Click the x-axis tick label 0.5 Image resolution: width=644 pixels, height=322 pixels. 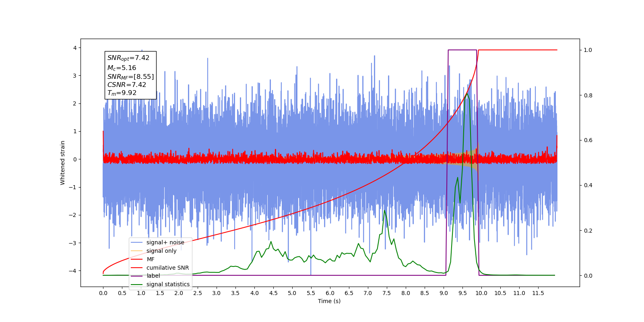[x=122, y=293]
